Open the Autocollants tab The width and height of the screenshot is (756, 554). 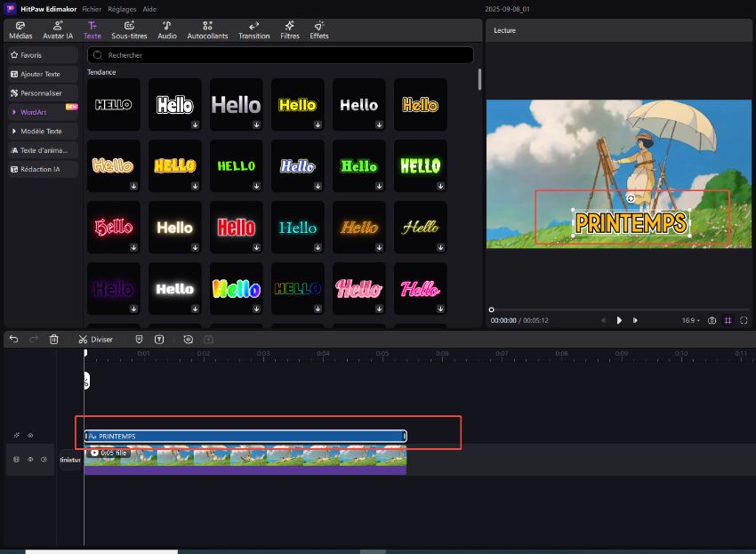point(207,30)
